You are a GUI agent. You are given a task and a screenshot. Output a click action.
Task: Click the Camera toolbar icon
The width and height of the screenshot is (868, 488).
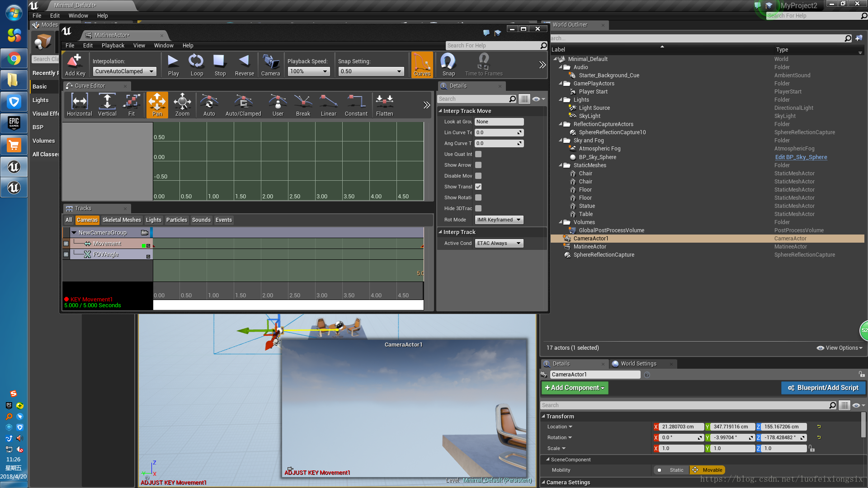click(270, 65)
